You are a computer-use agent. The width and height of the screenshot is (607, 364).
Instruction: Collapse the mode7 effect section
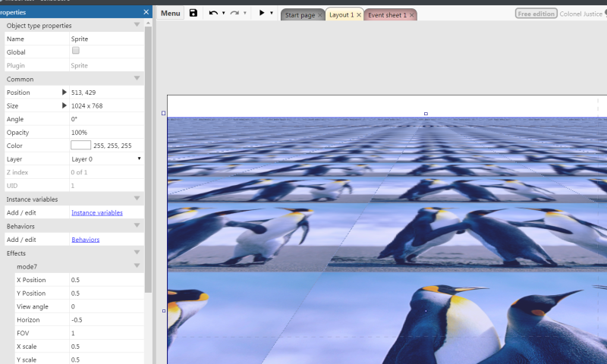coord(137,265)
